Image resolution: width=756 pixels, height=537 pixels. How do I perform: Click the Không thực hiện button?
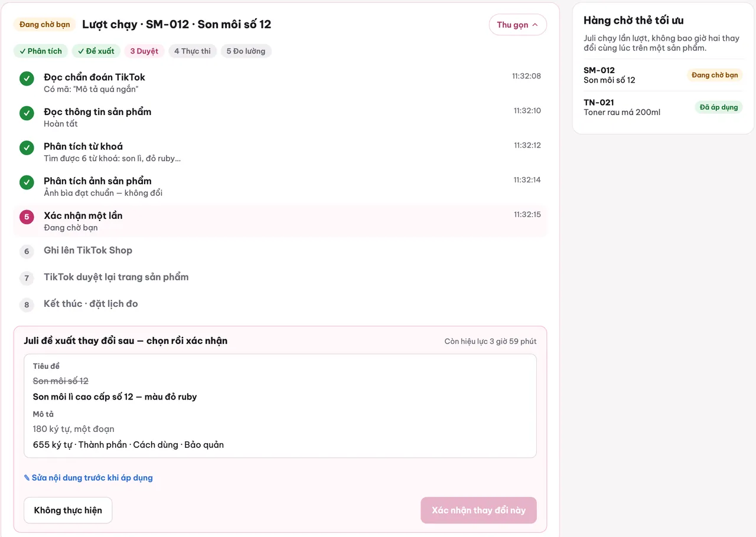68,510
